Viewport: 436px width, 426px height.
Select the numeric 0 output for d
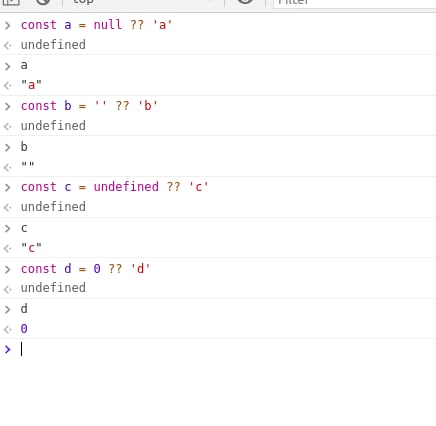pos(24,329)
